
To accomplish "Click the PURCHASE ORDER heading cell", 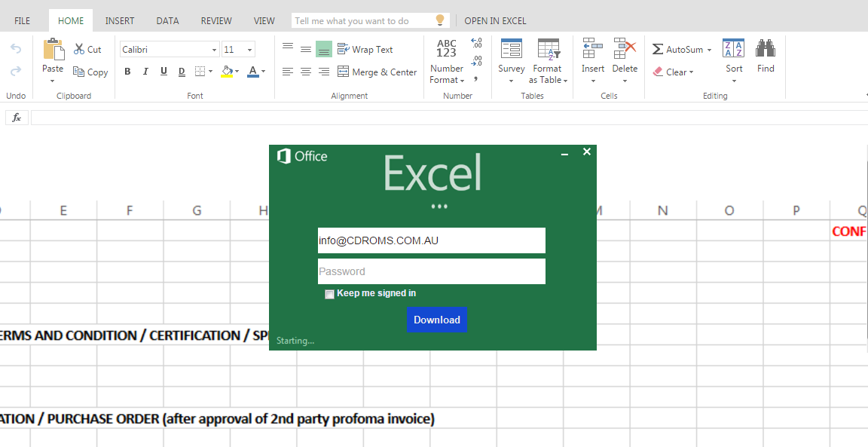I will click(217, 419).
